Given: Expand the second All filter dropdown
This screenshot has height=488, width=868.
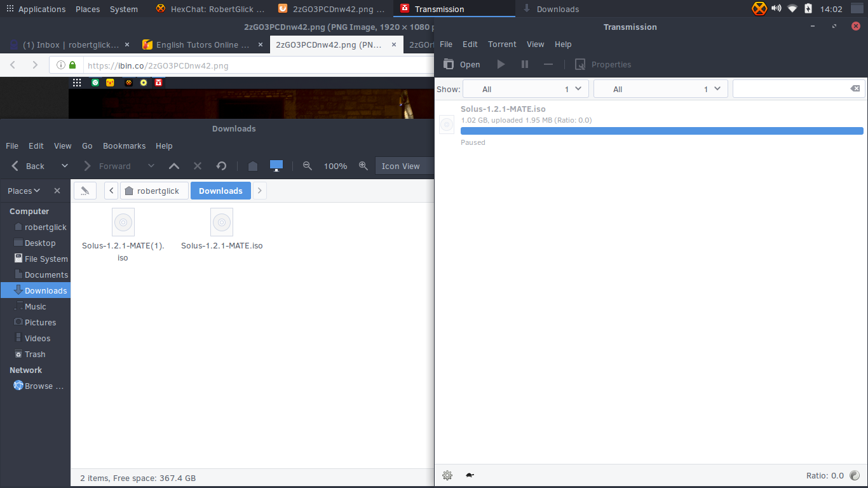Looking at the screenshot, I should coord(661,89).
